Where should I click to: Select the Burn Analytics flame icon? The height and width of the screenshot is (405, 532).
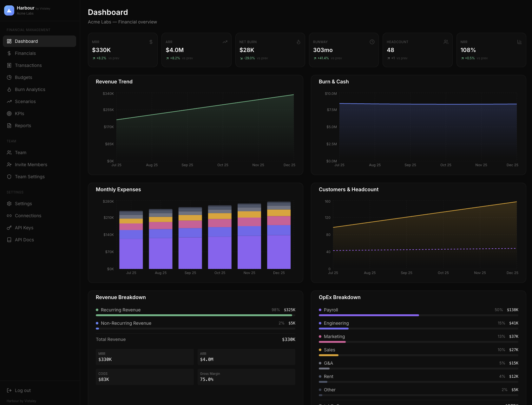[x=9, y=89]
